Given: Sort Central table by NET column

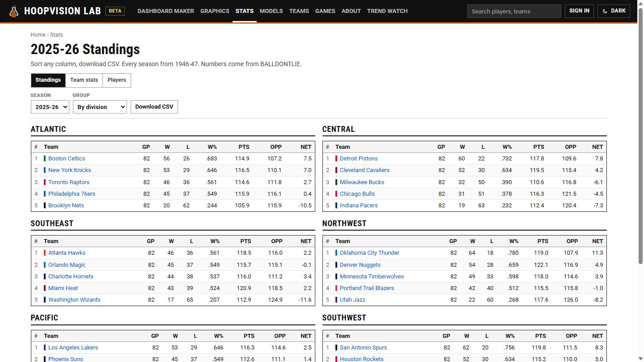Looking at the screenshot, I should pyautogui.click(x=597, y=147).
